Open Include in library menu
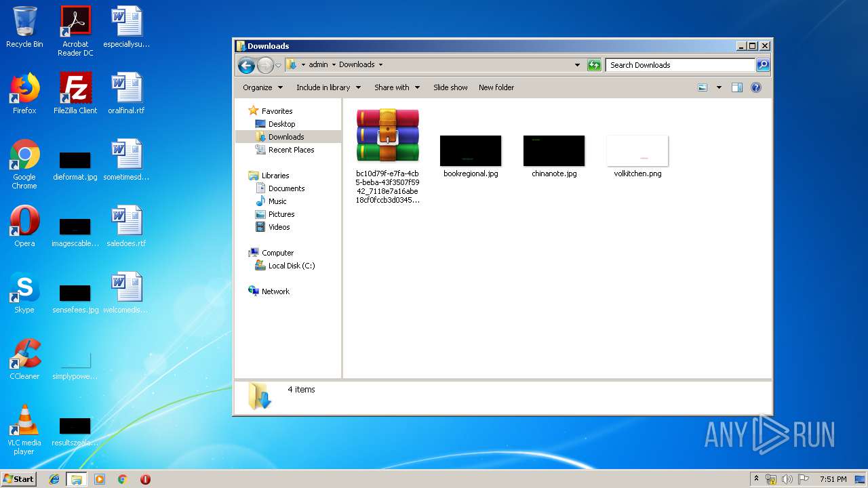This screenshot has width=868, height=488. (x=328, y=87)
